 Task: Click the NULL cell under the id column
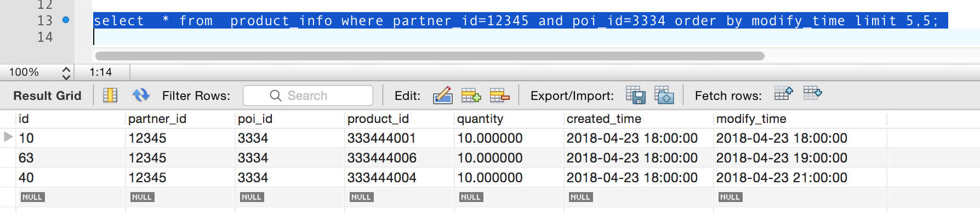coord(32,197)
